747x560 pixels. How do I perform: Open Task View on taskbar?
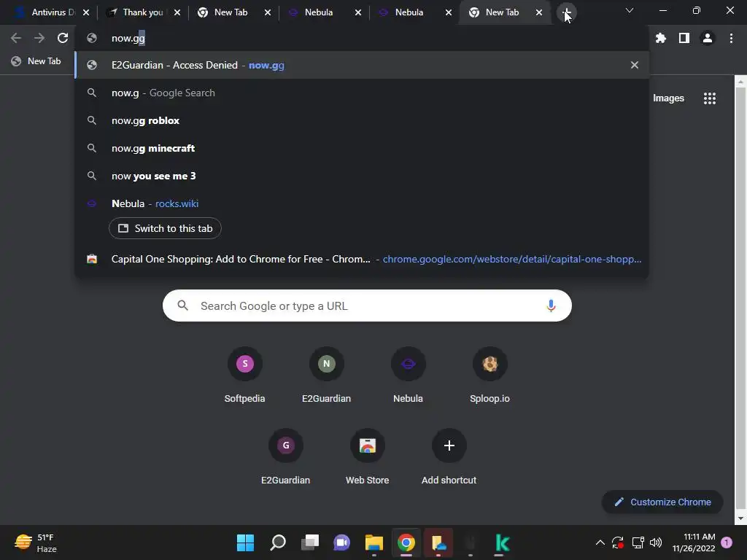coord(310,542)
